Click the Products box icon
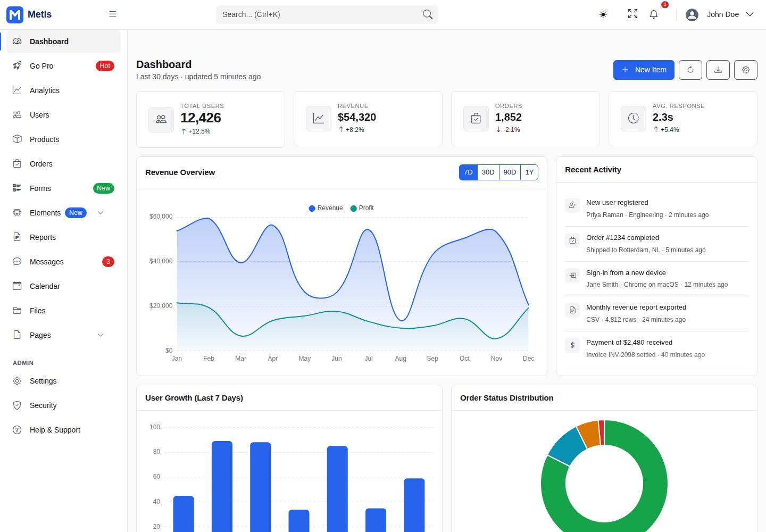Screen dimensions: 766x532 tap(17, 139)
